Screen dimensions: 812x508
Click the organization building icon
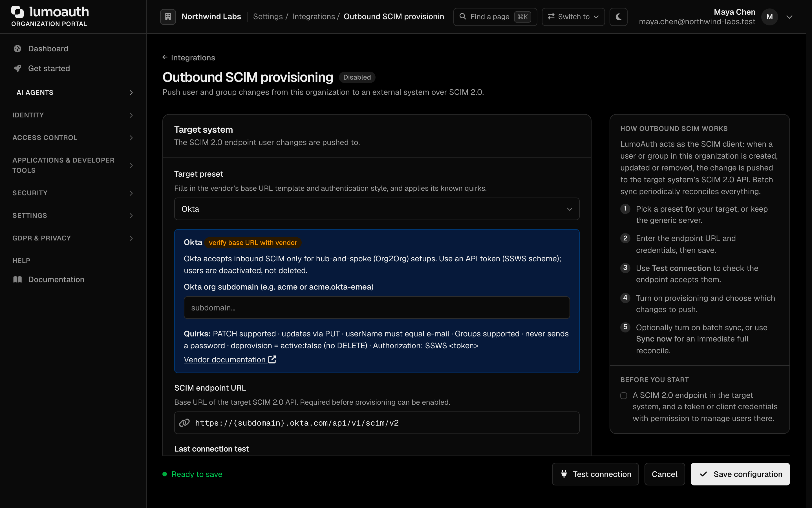(x=168, y=16)
